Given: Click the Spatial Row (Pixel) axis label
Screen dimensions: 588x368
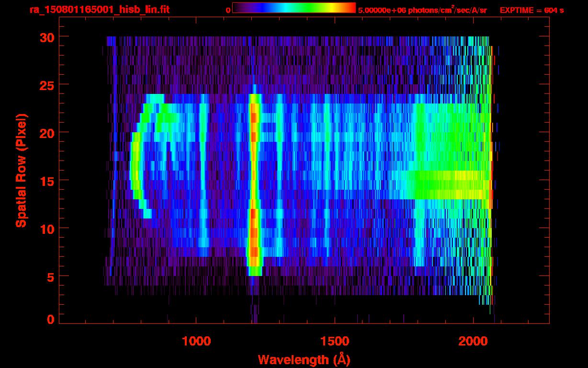Looking at the screenshot, I should [x=21, y=171].
